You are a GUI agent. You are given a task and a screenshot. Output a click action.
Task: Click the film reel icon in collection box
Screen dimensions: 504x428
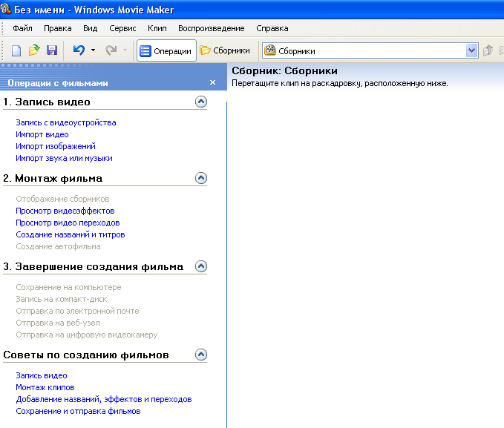tap(270, 50)
